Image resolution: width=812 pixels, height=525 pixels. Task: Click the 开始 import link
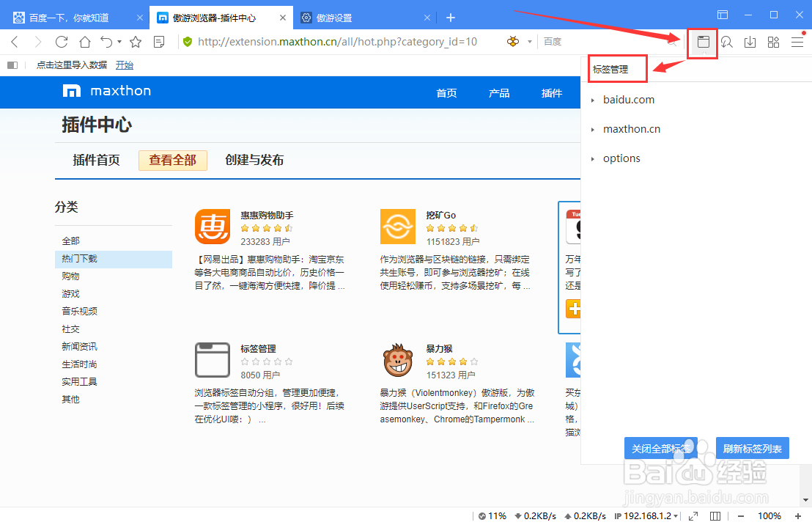[x=125, y=65]
